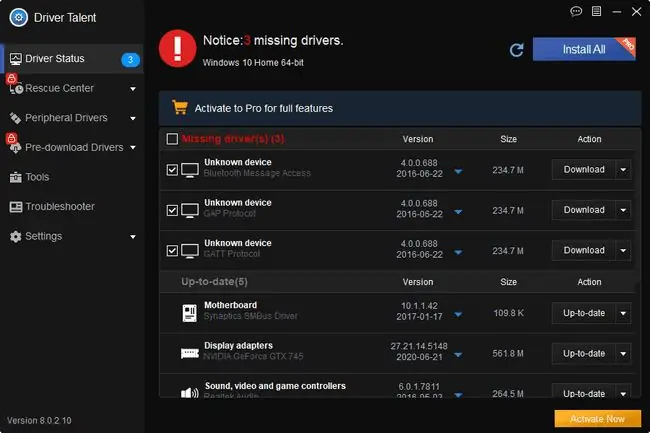The width and height of the screenshot is (650, 433).
Task: Toggle the Missing driver(s) select-all checkbox
Action: point(172,139)
